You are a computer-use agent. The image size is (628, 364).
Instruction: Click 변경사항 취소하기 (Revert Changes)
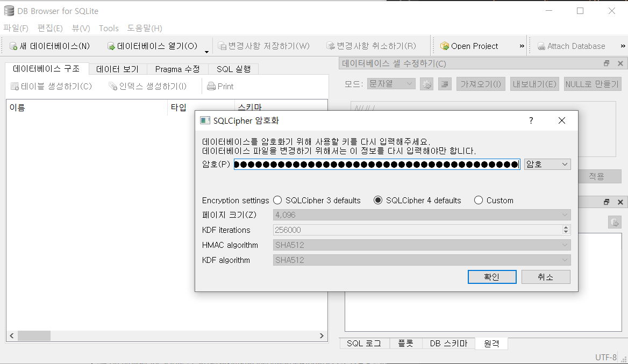(x=372, y=46)
